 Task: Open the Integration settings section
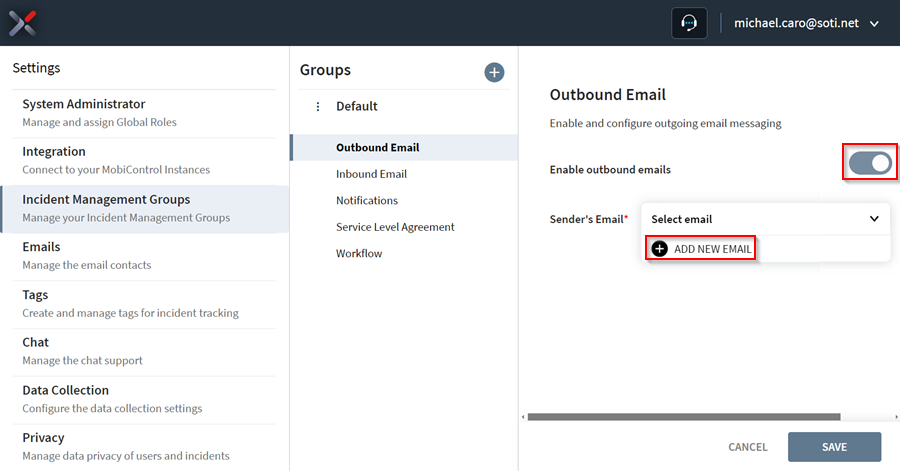(x=143, y=161)
